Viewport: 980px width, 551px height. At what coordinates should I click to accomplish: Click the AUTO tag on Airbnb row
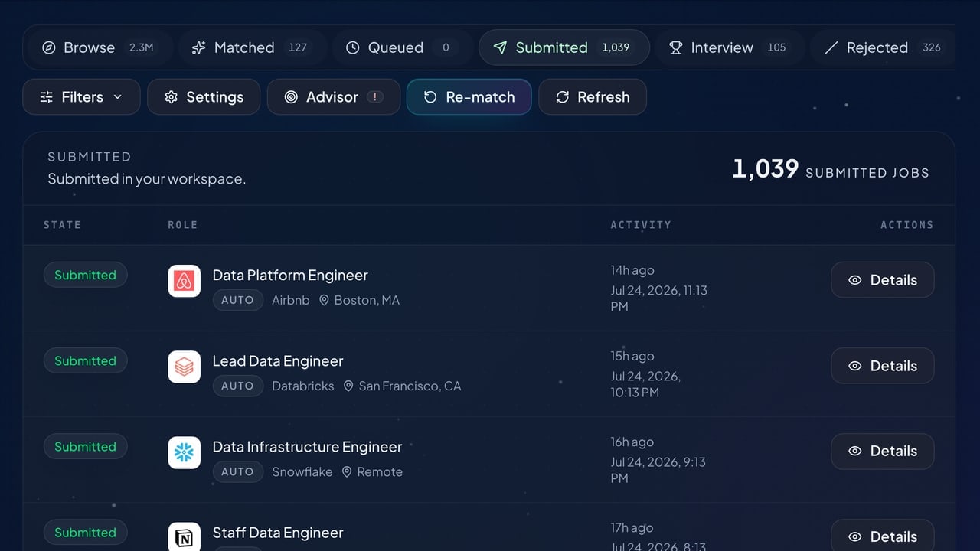coord(237,301)
